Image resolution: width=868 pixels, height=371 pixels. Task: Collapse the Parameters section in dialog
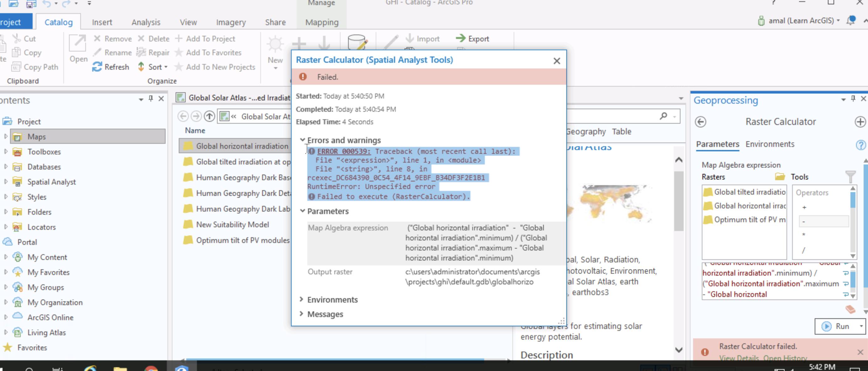coord(302,211)
